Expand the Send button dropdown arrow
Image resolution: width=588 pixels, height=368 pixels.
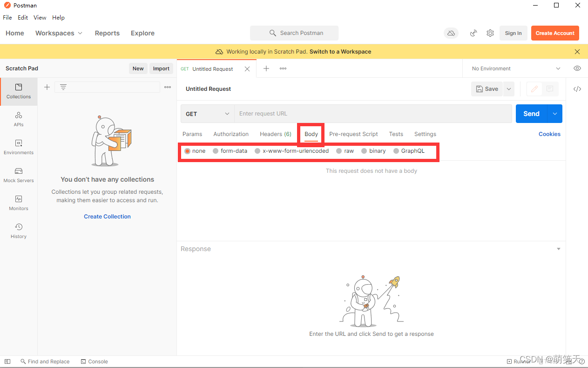[x=554, y=114]
